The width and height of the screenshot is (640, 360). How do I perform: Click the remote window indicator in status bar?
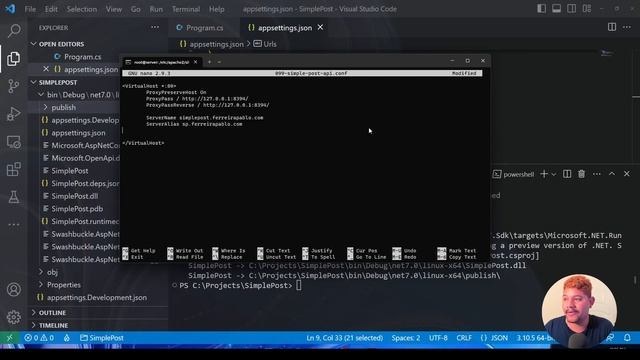(9, 338)
